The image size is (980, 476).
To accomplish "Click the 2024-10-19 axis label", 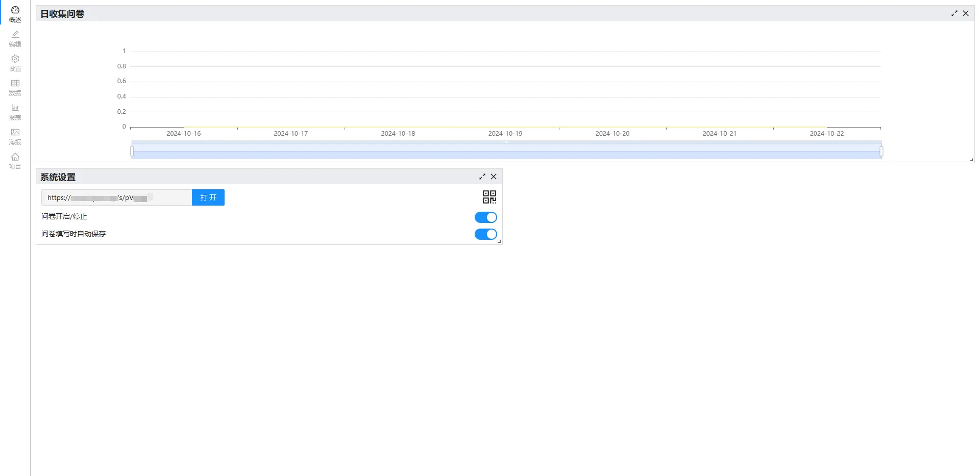I will pos(505,134).
